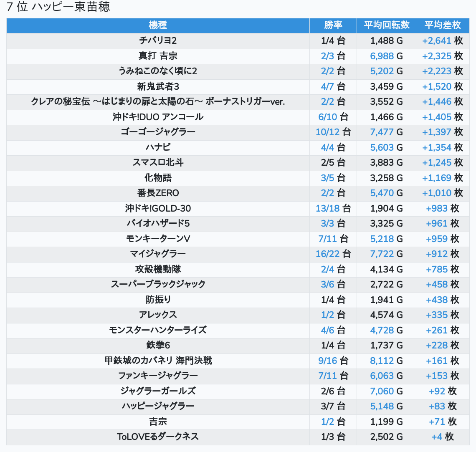Click the 2/3 win rate for 真打 吉宗
Screen dimensions: 476x452
point(327,56)
